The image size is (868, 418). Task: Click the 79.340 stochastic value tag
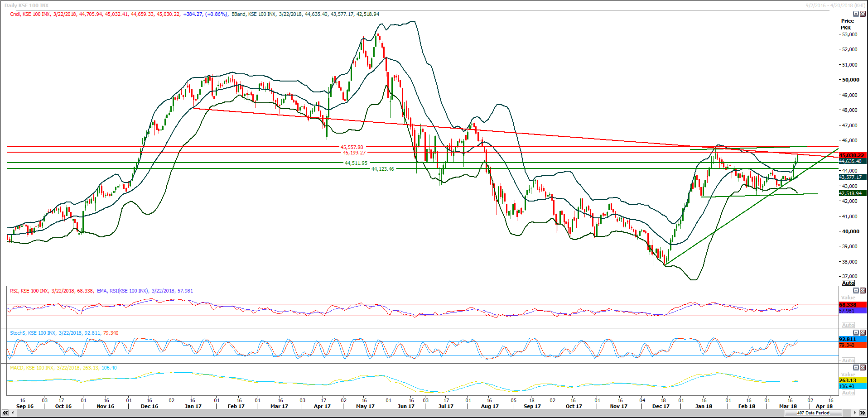pyautogui.click(x=853, y=345)
